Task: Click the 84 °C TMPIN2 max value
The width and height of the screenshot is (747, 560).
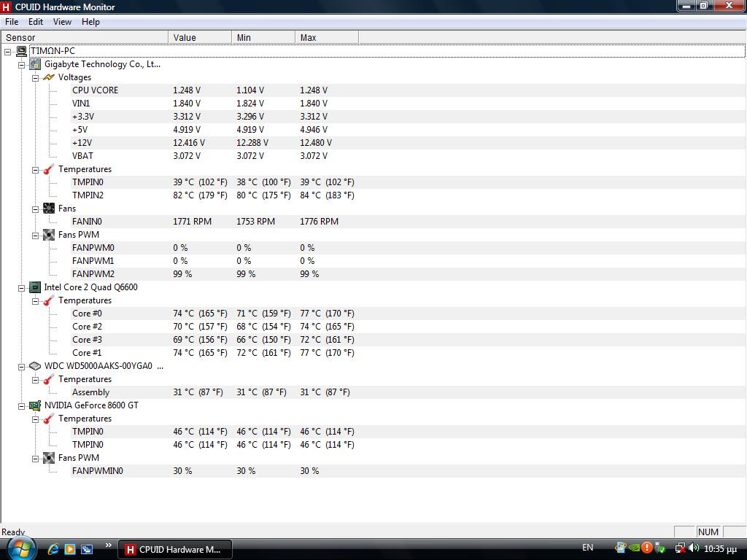Action: [x=327, y=195]
